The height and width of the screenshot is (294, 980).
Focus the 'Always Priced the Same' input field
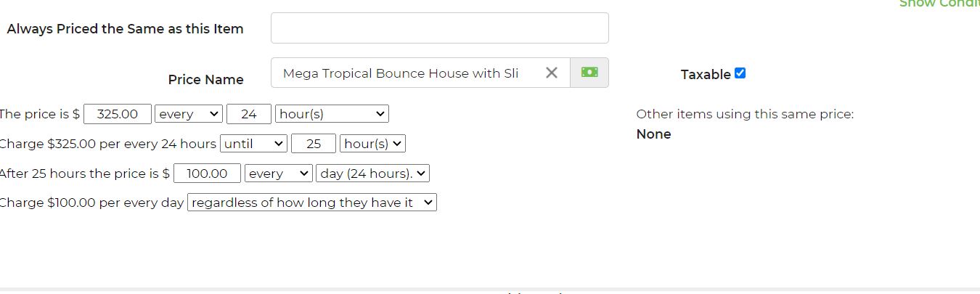pyautogui.click(x=439, y=28)
